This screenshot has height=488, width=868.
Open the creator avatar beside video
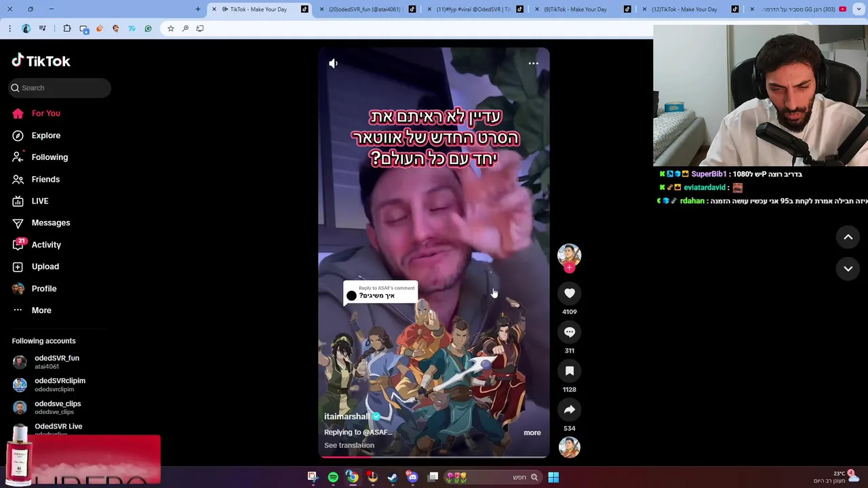[570, 255]
